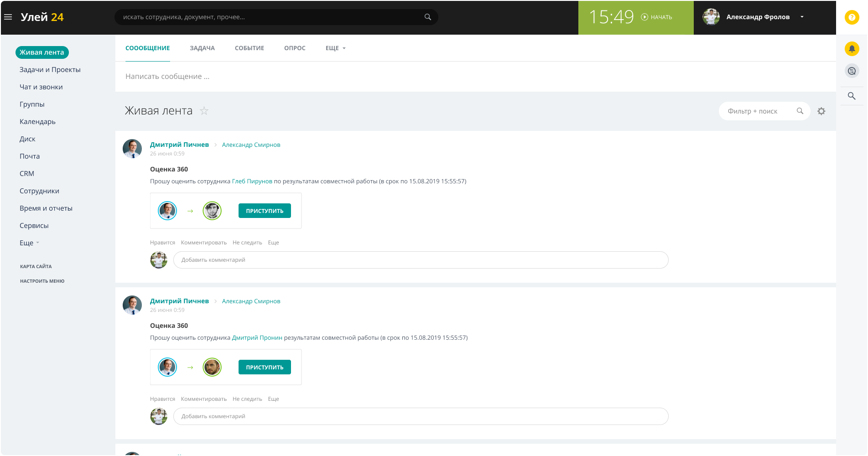Switch to the СОООБЩЕНИЕ tab

coord(147,48)
